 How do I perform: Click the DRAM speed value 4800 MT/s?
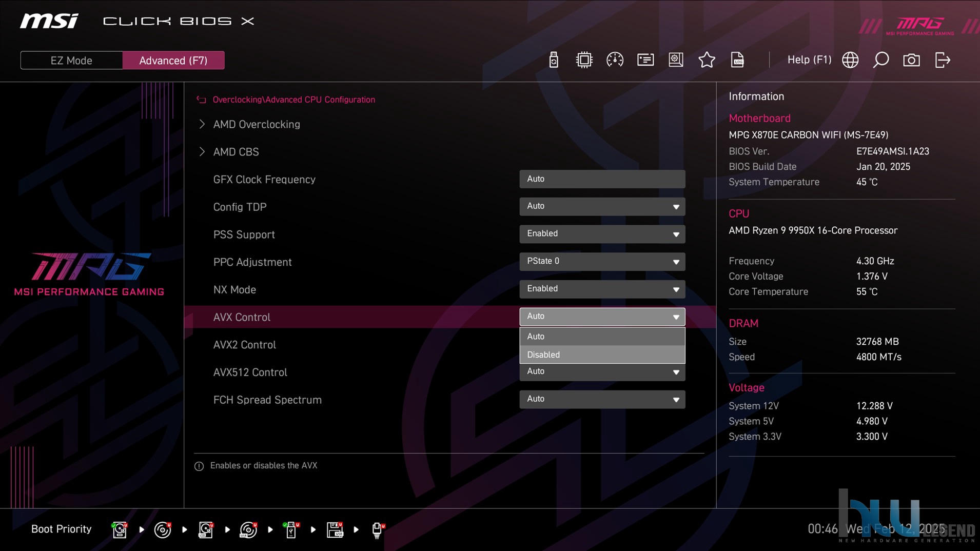pos(878,357)
